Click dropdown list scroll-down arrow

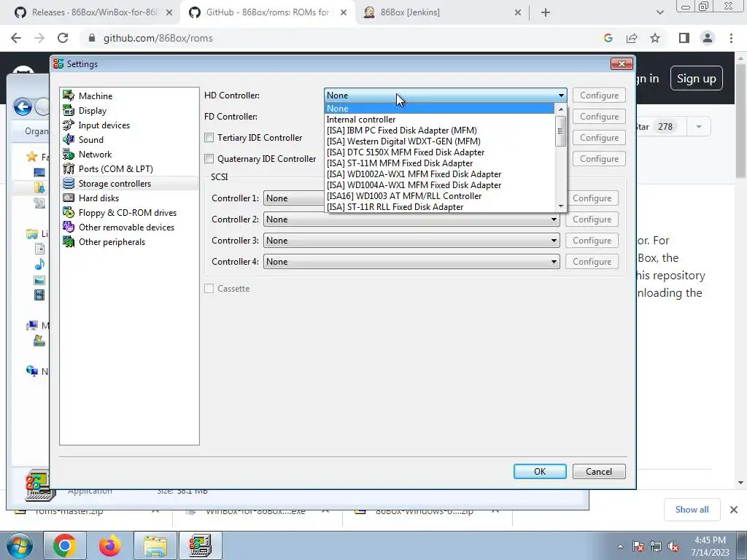pos(561,206)
